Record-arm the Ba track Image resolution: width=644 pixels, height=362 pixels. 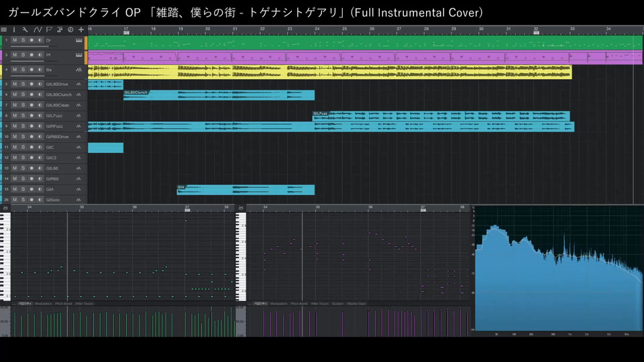click(x=32, y=70)
